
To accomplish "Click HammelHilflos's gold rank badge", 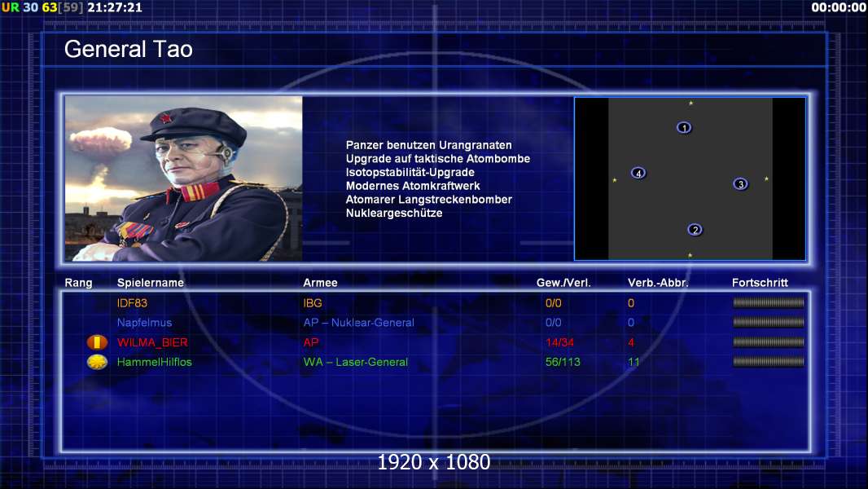I will click(97, 362).
